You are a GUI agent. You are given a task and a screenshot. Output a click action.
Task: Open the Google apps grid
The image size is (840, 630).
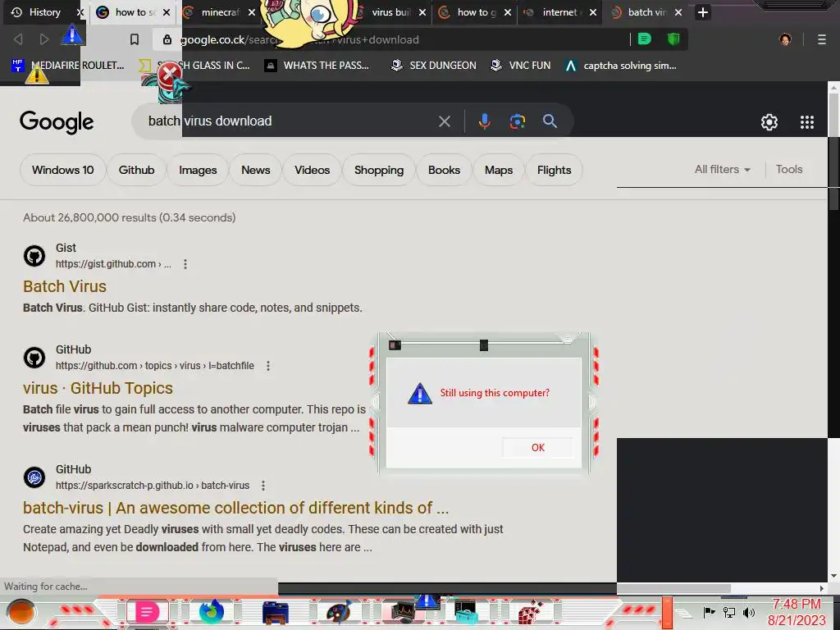pos(807,122)
